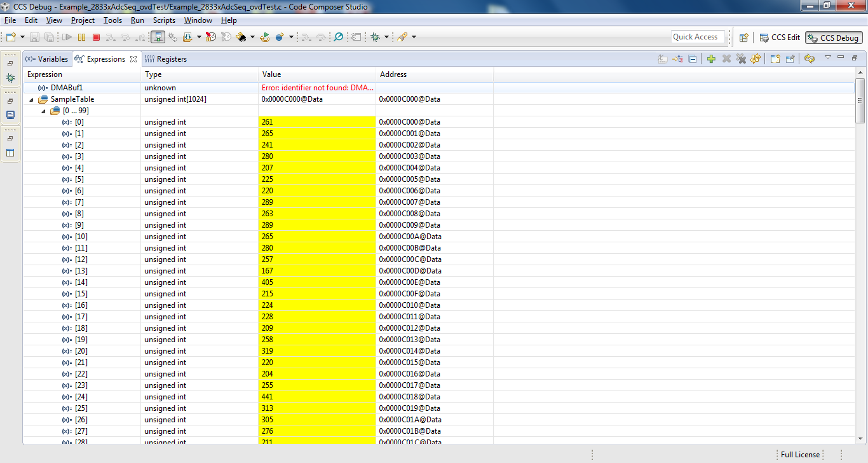
Task: Click the Expression column header
Action: pyautogui.click(x=83, y=74)
